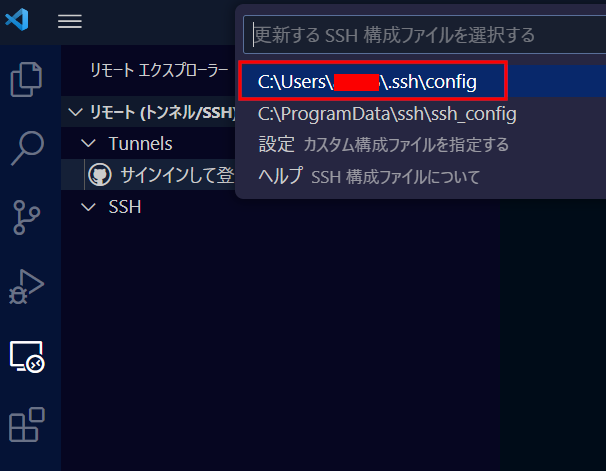Click the リモート エクスプローラー panel title
Viewport: 606px width, 471px height.
coord(159,70)
